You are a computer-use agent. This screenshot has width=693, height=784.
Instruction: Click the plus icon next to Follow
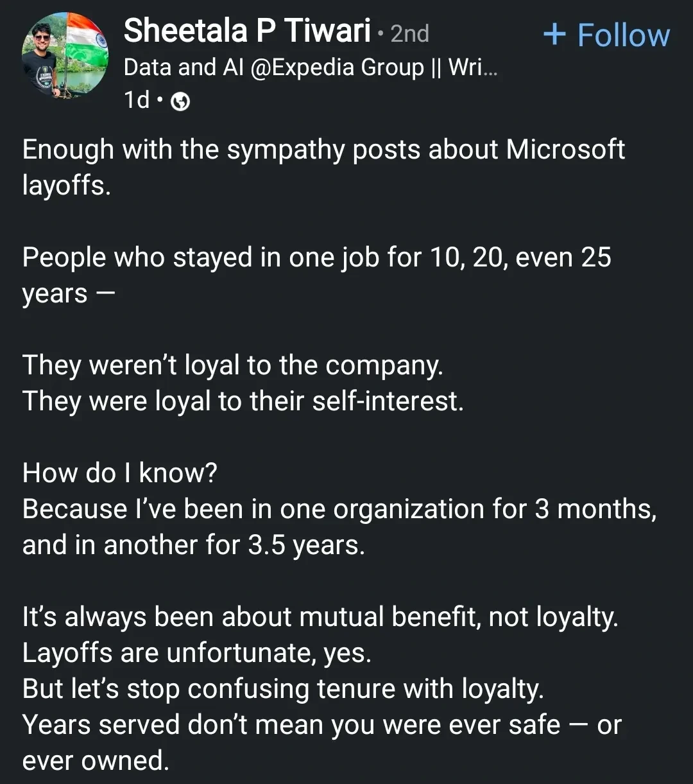tap(556, 34)
